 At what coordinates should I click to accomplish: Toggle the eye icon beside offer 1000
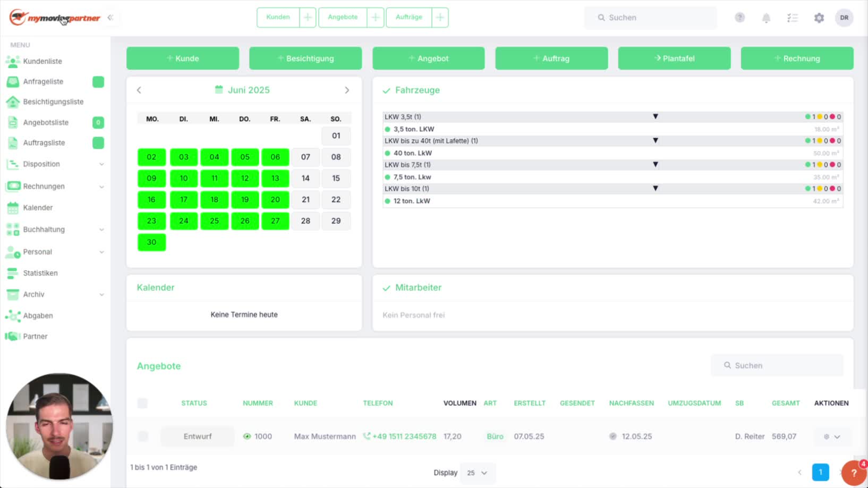pyautogui.click(x=247, y=436)
